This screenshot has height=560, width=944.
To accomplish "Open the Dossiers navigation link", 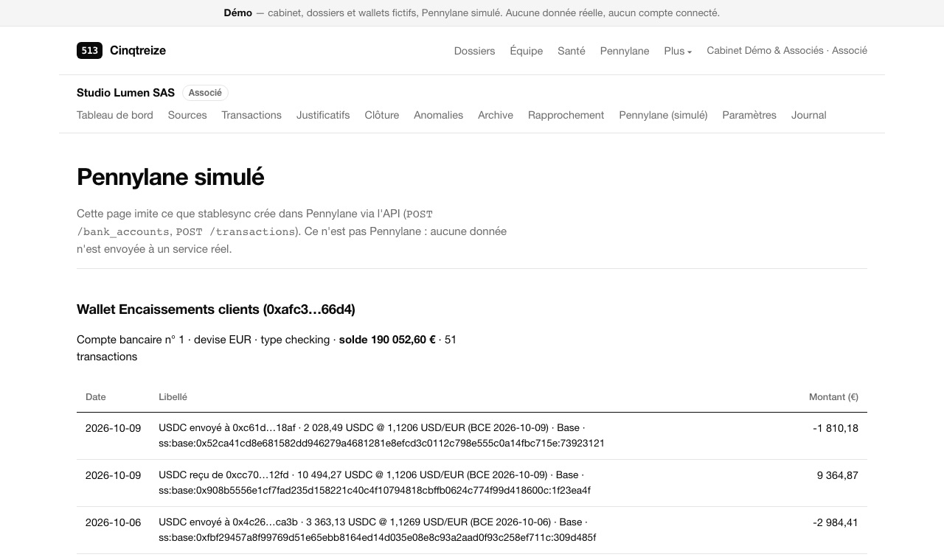I will point(474,51).
